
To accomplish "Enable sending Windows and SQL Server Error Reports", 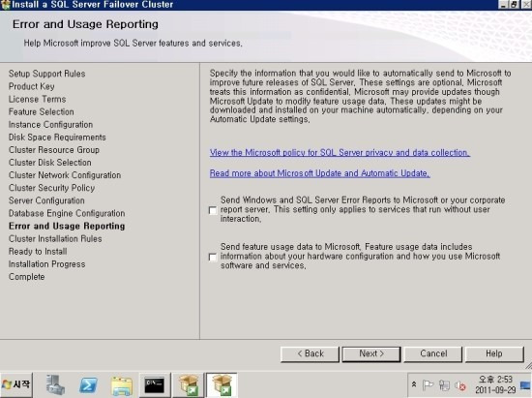I will pyautogui.click(x=213, y=210).
